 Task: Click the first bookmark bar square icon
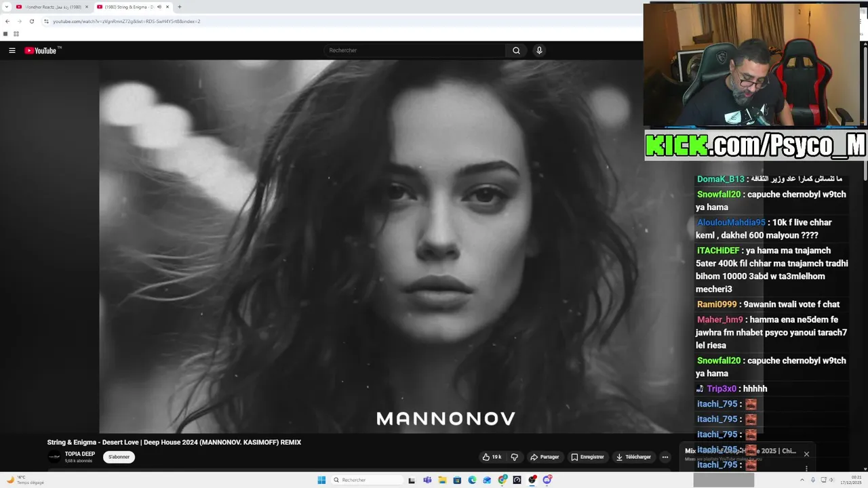coord(5,34)
